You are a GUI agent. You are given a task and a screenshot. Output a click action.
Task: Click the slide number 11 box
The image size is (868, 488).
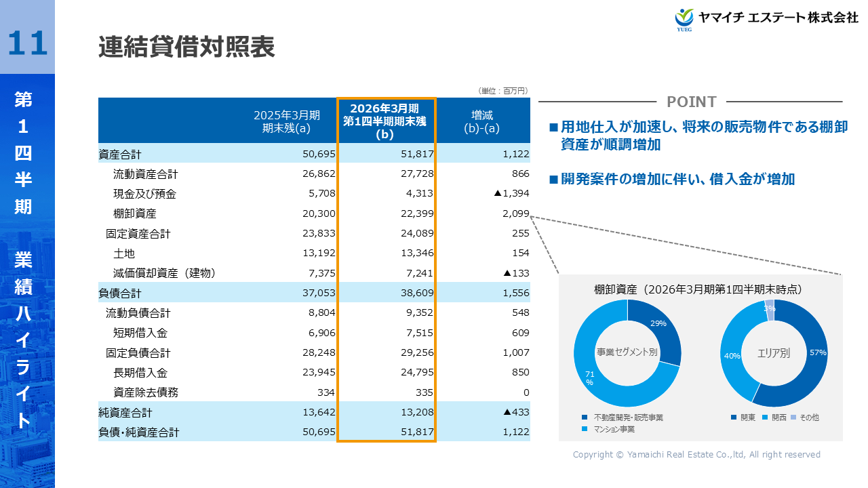(x=27, y=42)
